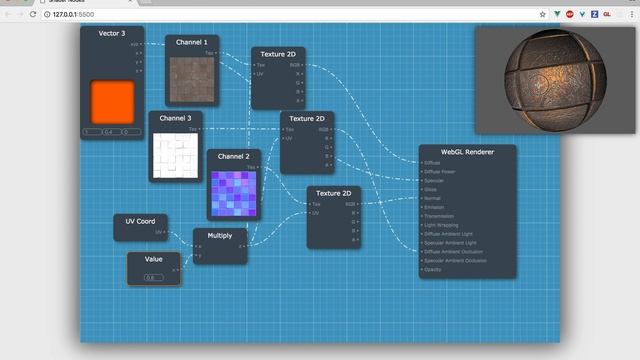Click the Specular input on WebGL Renderer
The width and height of the screenshot is (640, 360).
422,180
